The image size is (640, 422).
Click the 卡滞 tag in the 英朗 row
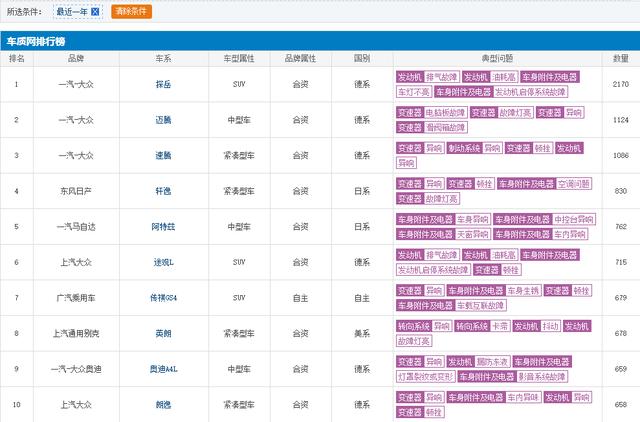pos(500,326)
